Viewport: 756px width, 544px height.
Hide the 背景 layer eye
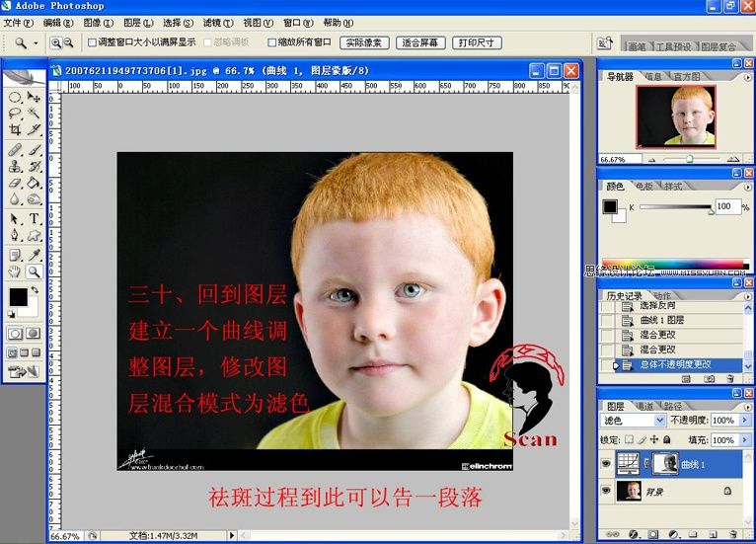[606, 491]
